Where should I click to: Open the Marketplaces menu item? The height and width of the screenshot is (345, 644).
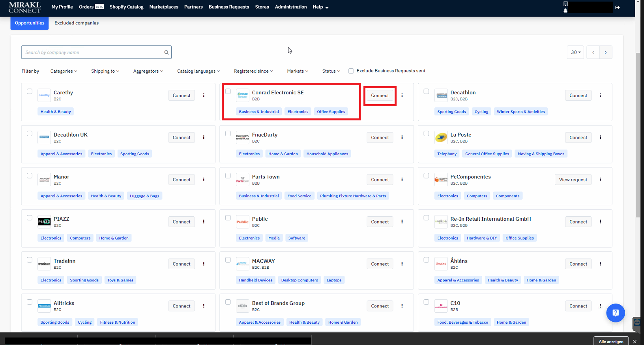pyautogui.click(x=164, y=7)
